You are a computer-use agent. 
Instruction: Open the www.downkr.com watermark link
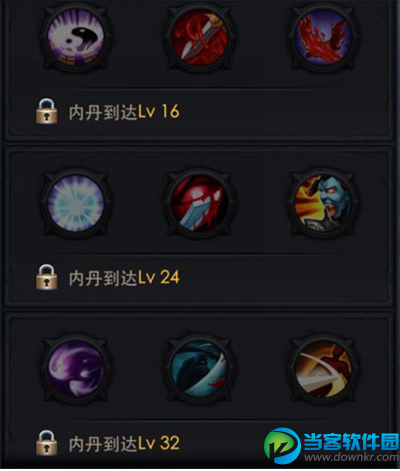coord(351,457)
